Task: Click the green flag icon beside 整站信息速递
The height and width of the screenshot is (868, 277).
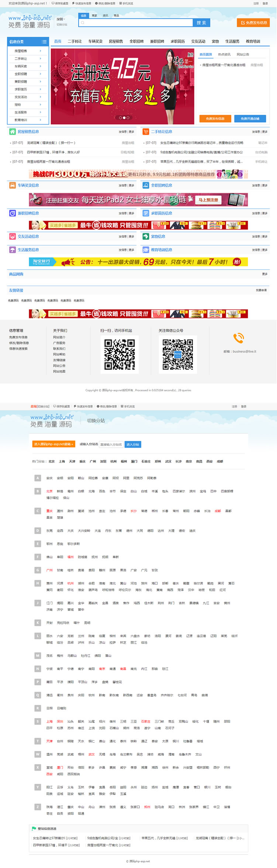Action: coord(34,829)
